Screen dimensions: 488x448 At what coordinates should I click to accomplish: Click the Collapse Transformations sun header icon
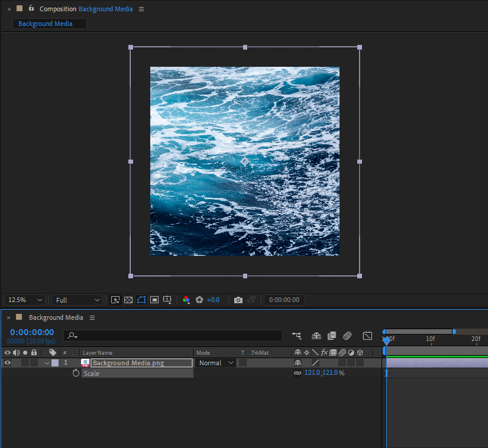[x=306, y=353]
